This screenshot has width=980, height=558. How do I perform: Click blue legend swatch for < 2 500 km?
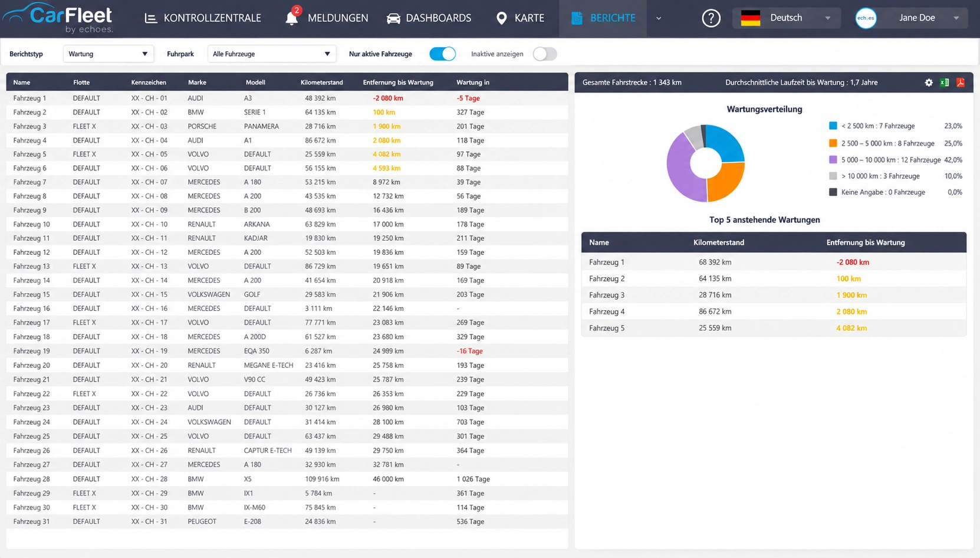(x=833, y=126)
